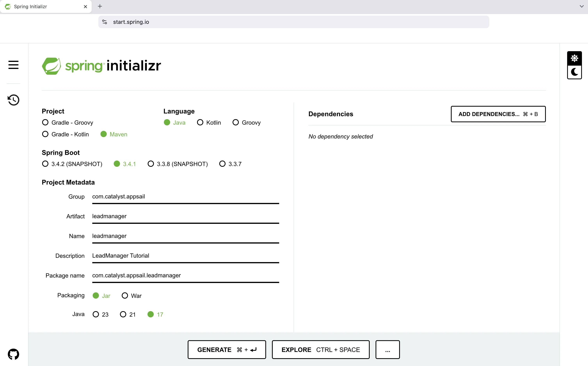
Task: Switch to light theme sun icon
Action: tap(574, 58)
